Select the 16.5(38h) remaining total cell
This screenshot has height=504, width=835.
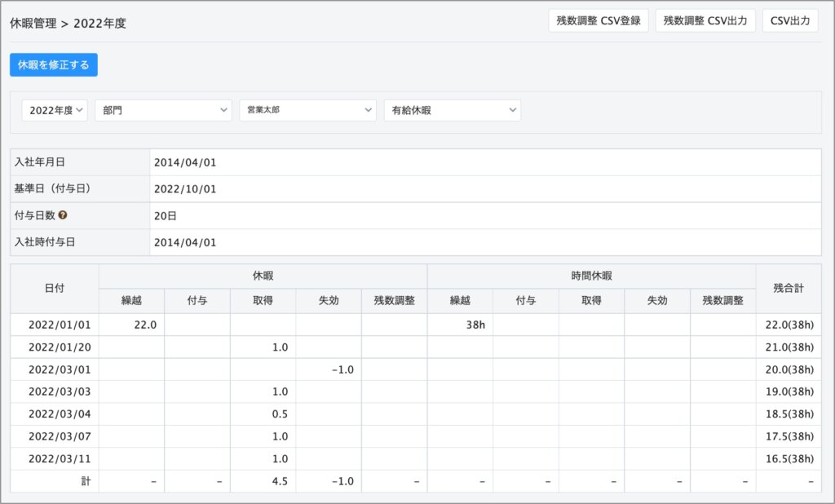[789, 458]
